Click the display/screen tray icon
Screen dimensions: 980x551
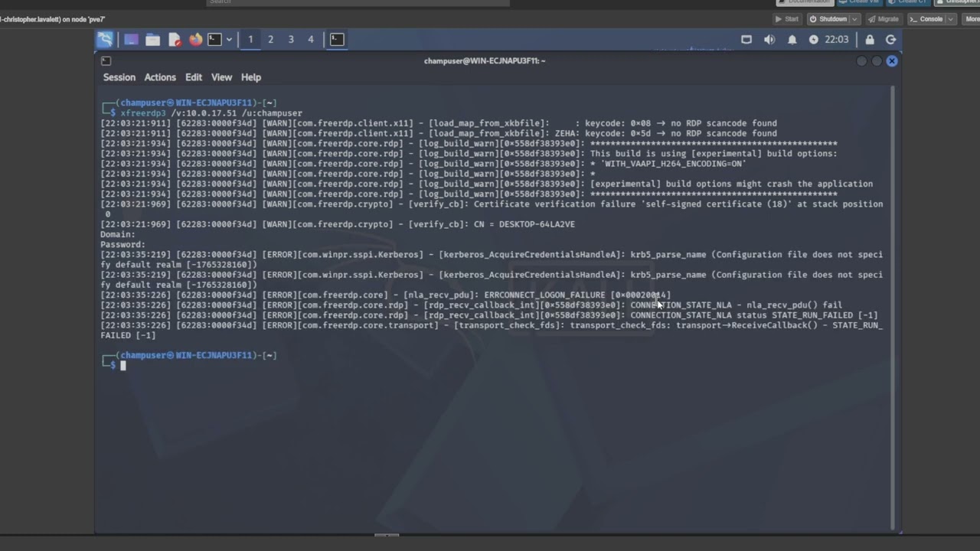pyautogui.click(x=746, y=40)
